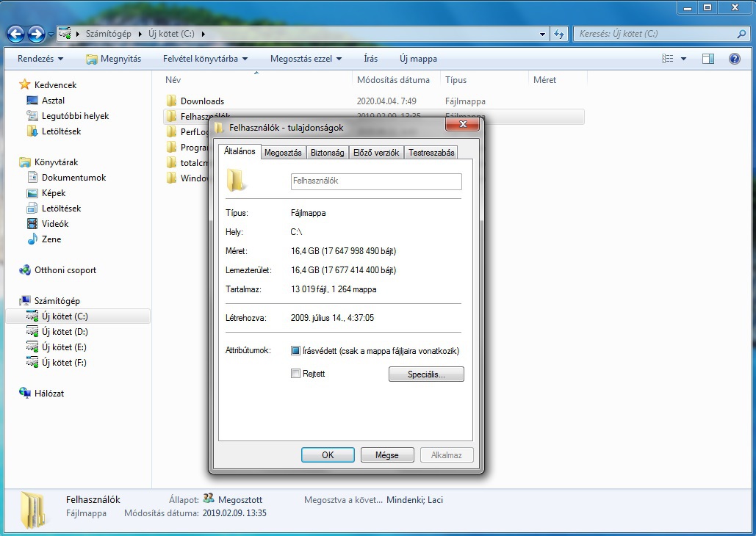Switch to Előző verziók tab

point(376,153)
